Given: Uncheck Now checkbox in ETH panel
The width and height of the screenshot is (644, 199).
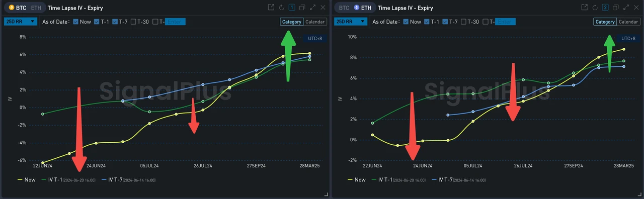Looking at the screenshot, I should (406, 22).
